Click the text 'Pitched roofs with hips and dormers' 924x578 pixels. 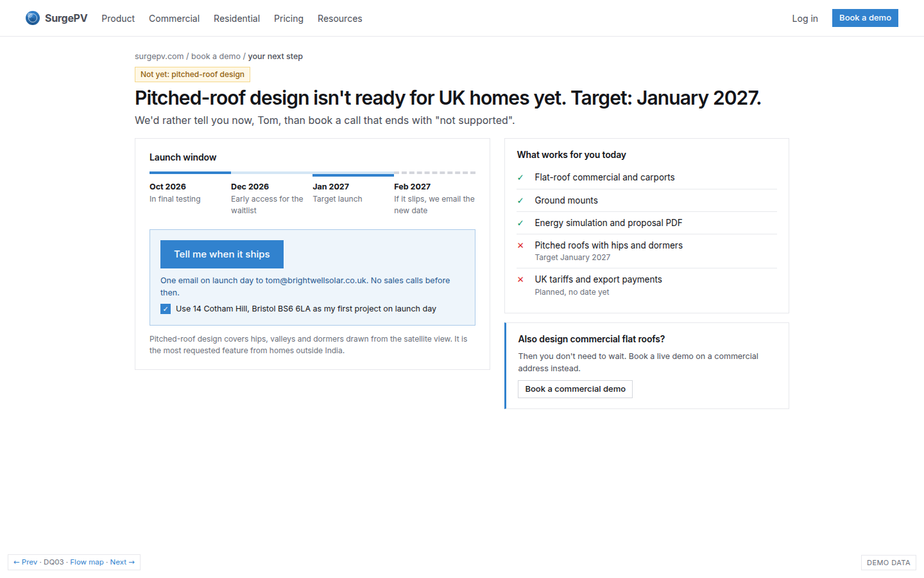click(608, 245)
